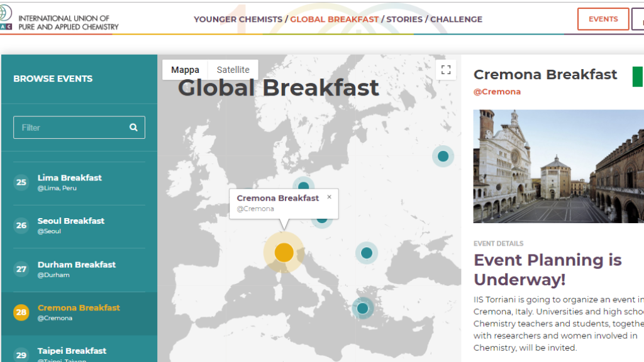Open Cremona Breakfast event in list
The width and height of the screenshot is (644, 362).
[79, 312]
